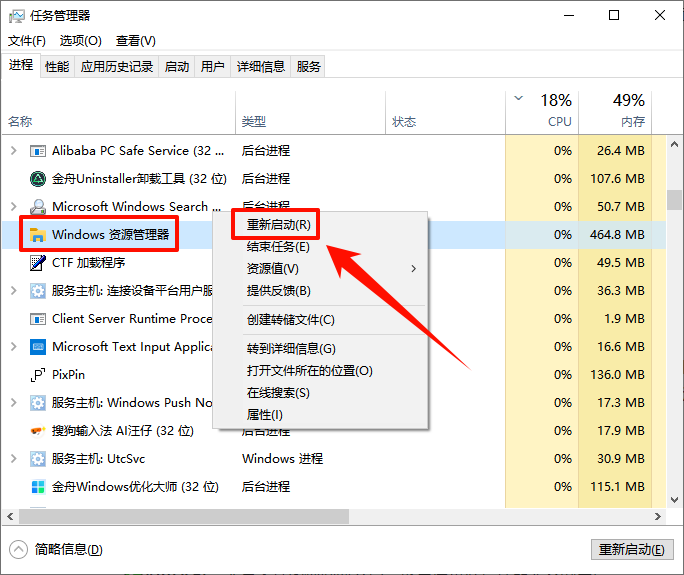
Task: Click the 重新启动(E) button at bottom
Action: pyautogui.click(x=632, y=550)
